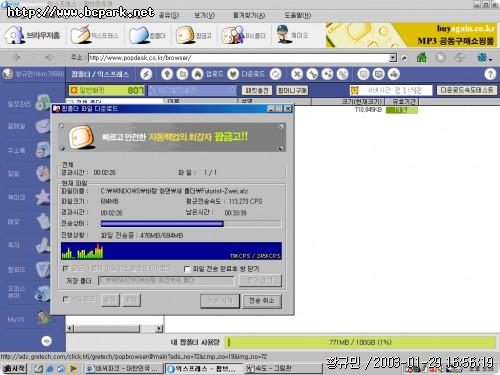
Task: Click the 유효기간 column header
Action: [x=403, y=102]
